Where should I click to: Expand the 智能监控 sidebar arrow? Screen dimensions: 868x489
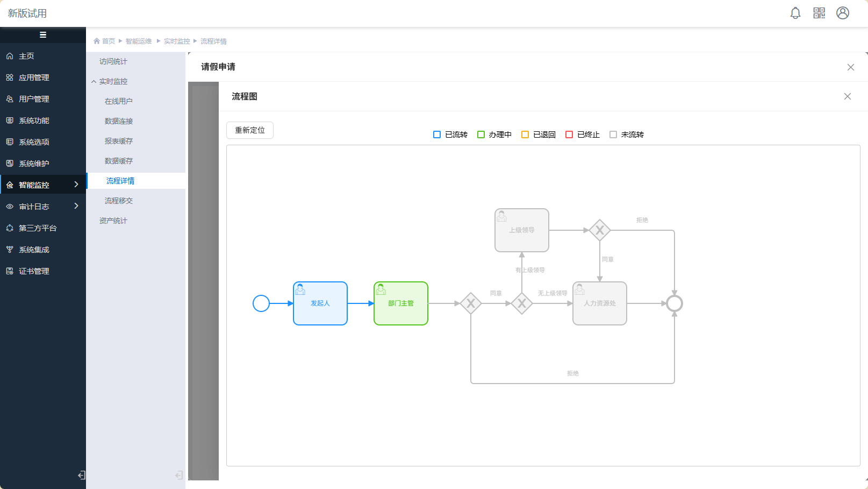pyautogui.click(x=76, y=185)
